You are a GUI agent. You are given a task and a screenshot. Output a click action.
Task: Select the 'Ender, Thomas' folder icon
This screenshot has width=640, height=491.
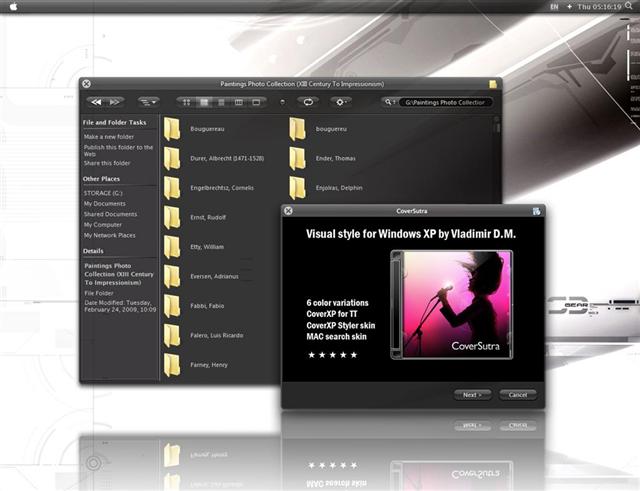point(297,158)
